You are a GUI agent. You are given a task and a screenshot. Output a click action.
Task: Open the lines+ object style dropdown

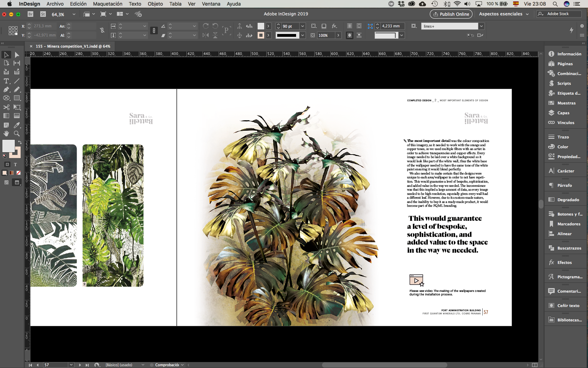(482, 26)
